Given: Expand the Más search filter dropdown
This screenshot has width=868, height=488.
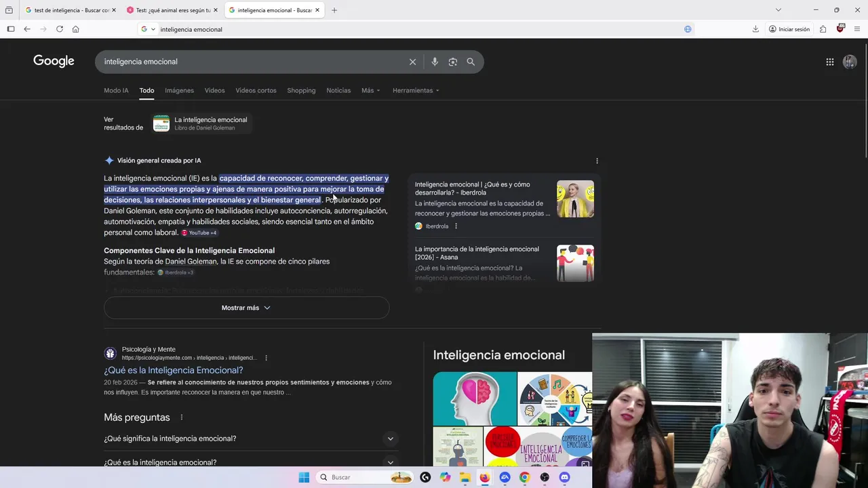Looking at the screenshot, I should pos(371,90).
